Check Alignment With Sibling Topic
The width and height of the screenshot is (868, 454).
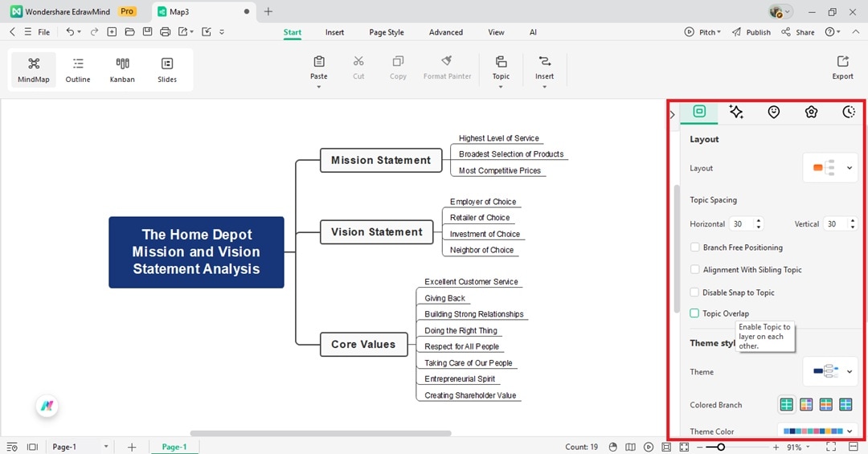click(x=694, y=270)
